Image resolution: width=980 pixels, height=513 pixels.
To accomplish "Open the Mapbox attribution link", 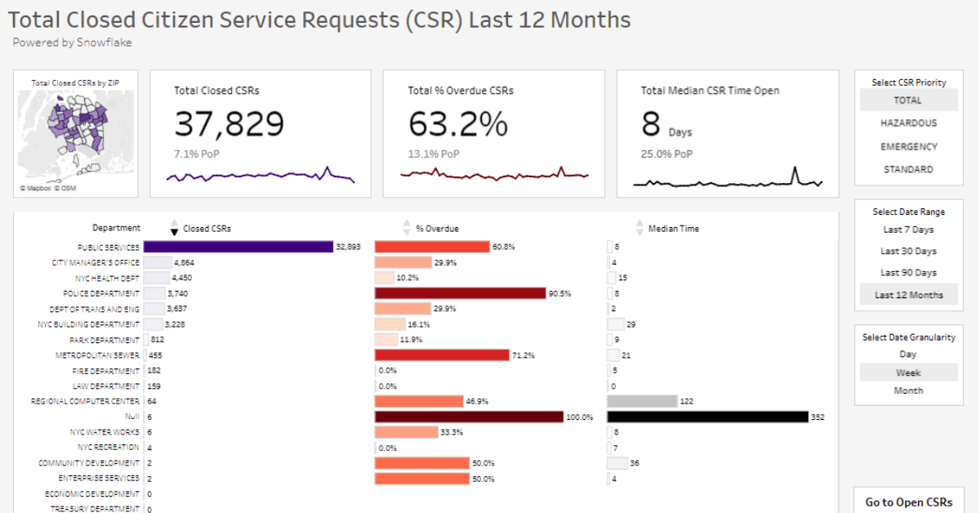I will click(x=35, y=188).
